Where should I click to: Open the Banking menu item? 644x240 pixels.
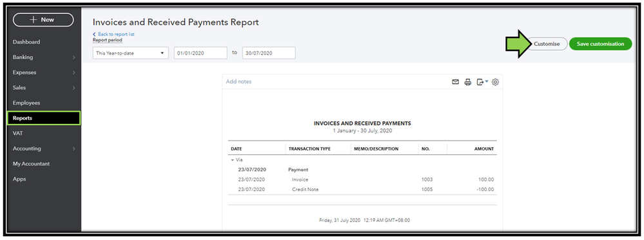pyautogui.click(x=23, y=57)
